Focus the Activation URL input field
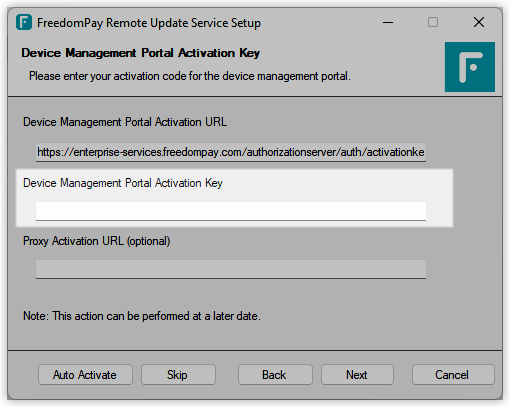 click(231, 152)
